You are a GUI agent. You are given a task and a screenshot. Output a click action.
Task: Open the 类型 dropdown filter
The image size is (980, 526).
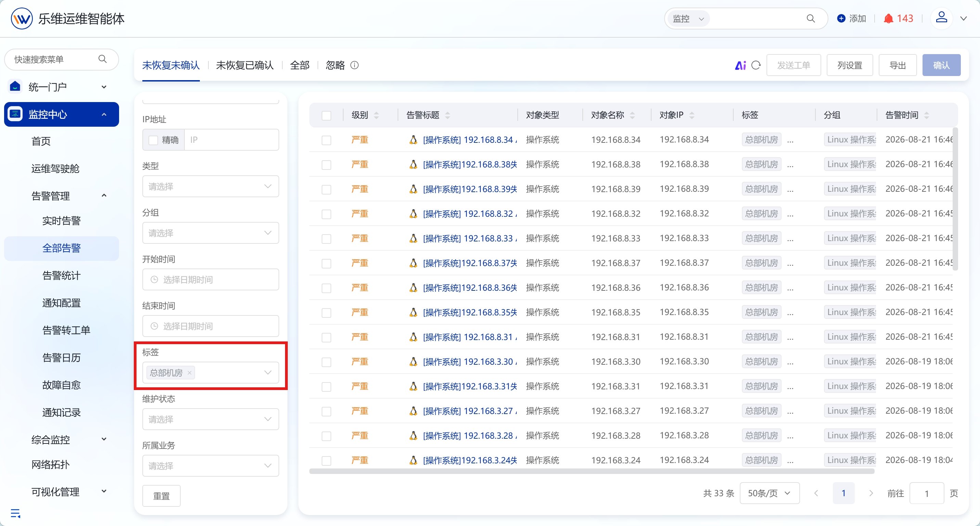tap(210, 186)
